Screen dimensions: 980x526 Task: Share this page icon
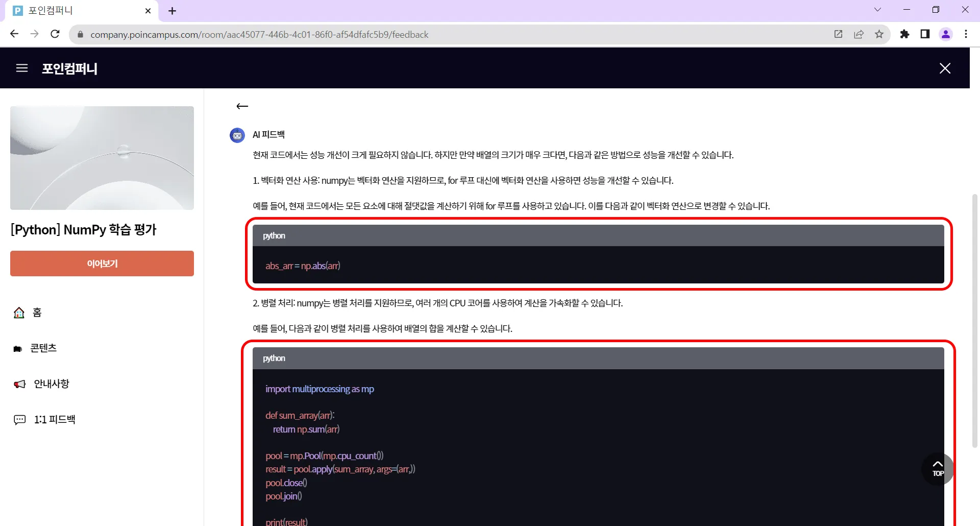click(x=859, y=34)
